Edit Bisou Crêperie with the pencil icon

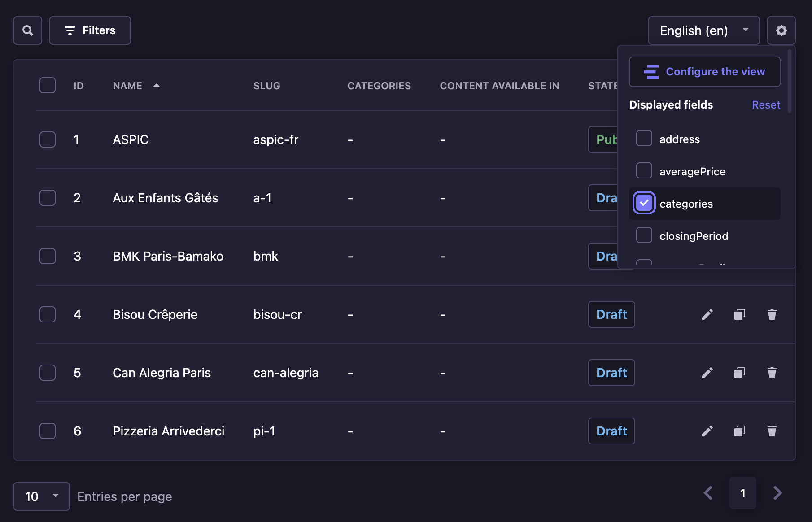coord(707,314)
